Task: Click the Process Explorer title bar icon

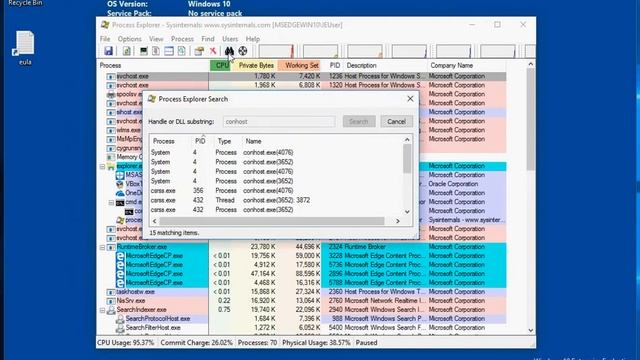Action: pos(105,25)
